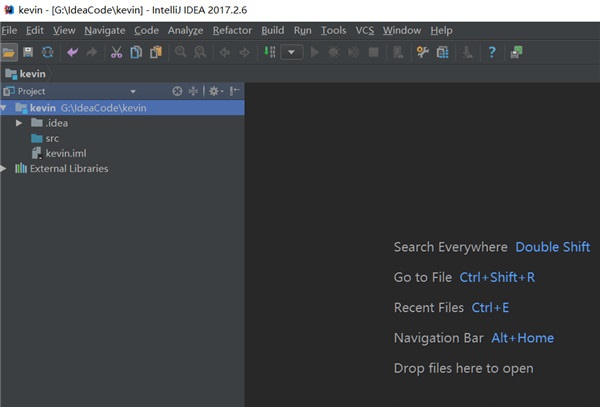Click the blue Help question mark icon
Viewport: 600px width, 407px height.
[491, 52]
